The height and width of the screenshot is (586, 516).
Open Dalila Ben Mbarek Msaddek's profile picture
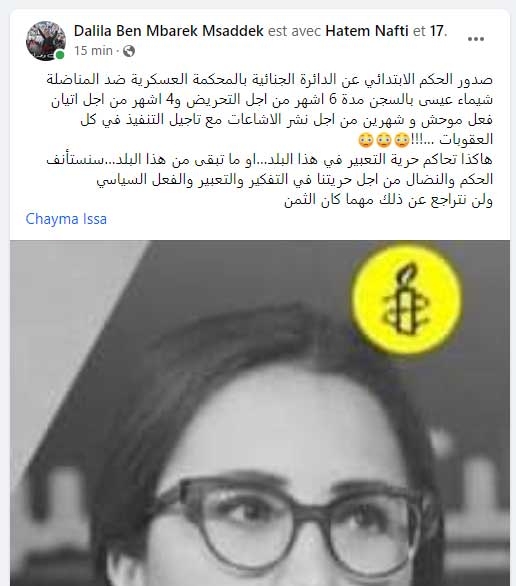pos(46,41)
